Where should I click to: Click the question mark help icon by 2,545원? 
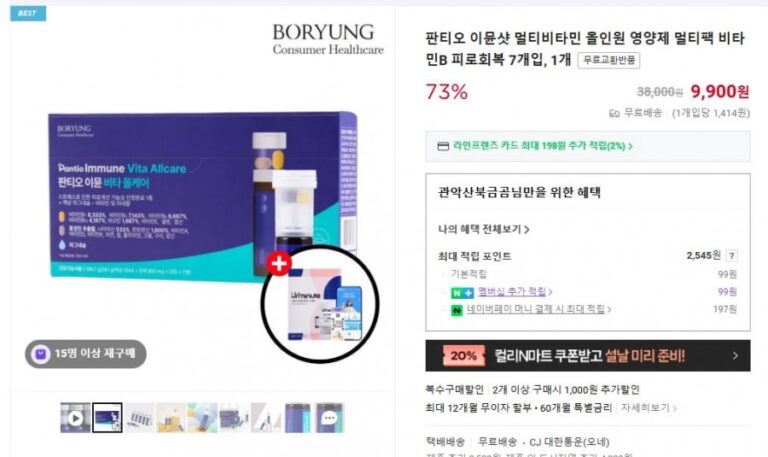731,255
